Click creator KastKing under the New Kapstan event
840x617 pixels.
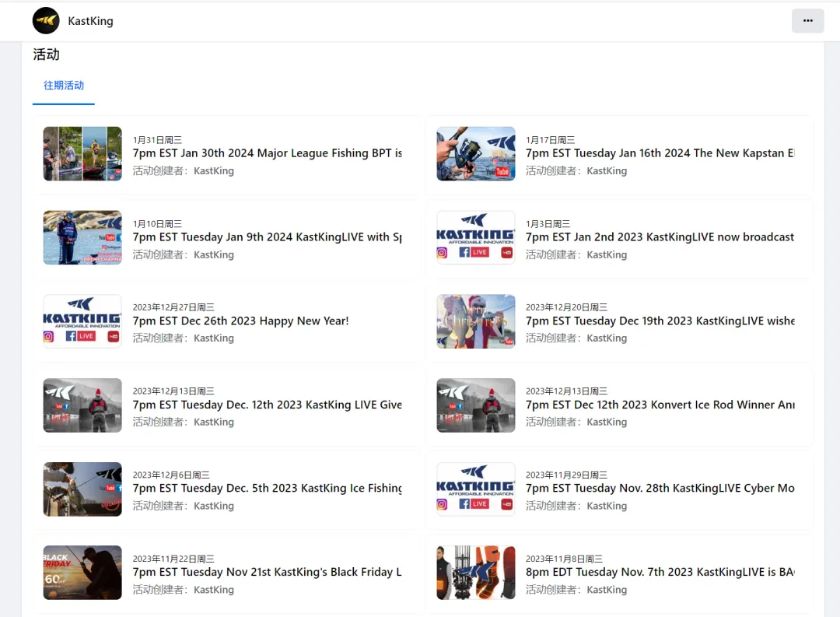[x=607, y=171]
